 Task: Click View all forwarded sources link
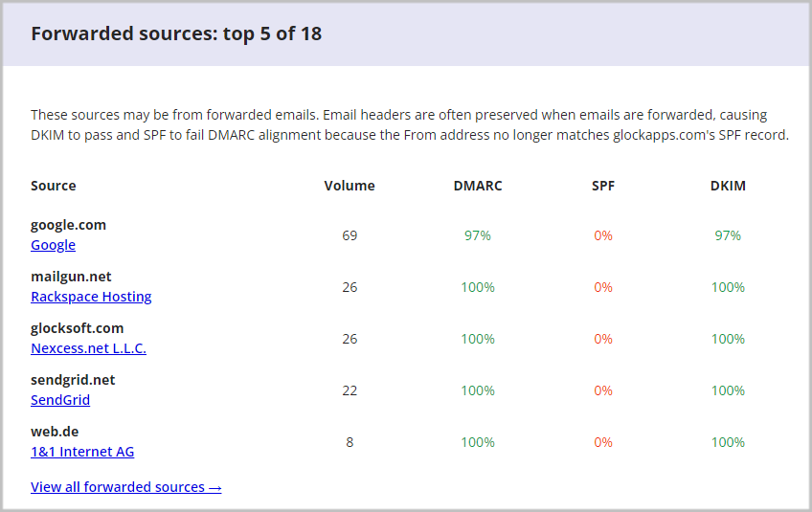[x=125, y=487]
